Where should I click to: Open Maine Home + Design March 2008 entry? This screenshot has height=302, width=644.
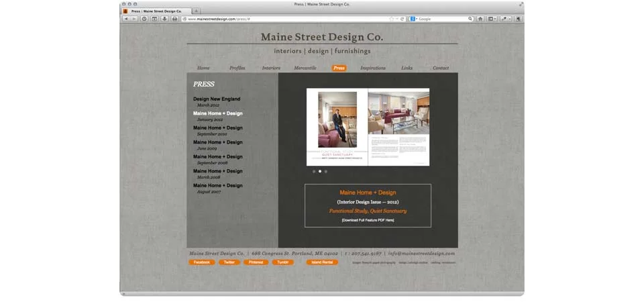[x=217, y=174]
